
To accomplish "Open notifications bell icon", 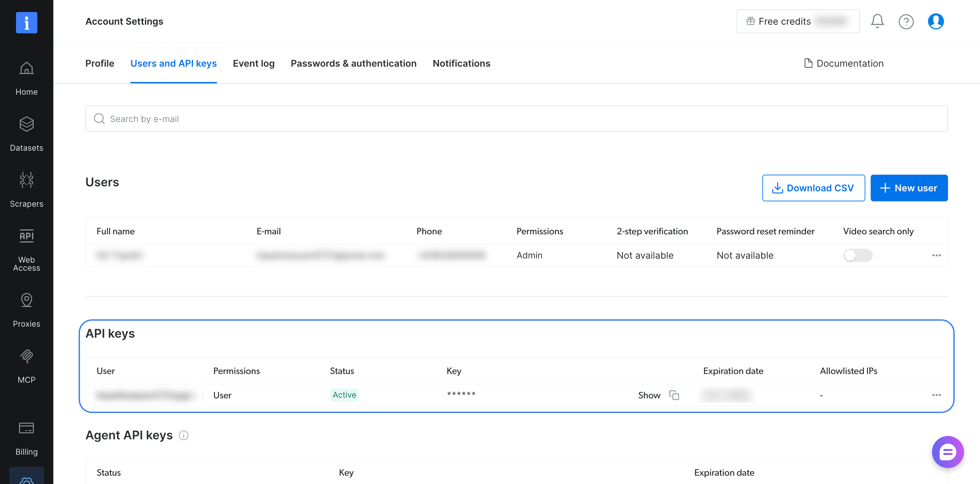I will tap(877, 21).
